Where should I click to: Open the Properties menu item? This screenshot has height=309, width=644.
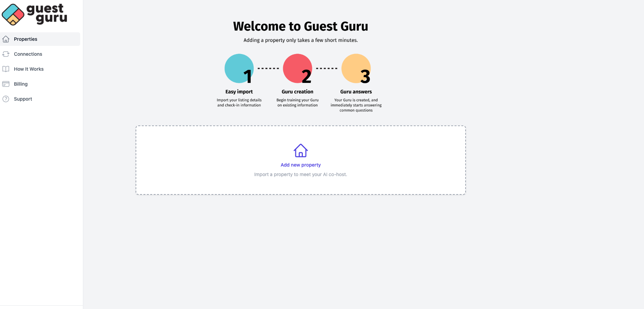coord(40,39)
